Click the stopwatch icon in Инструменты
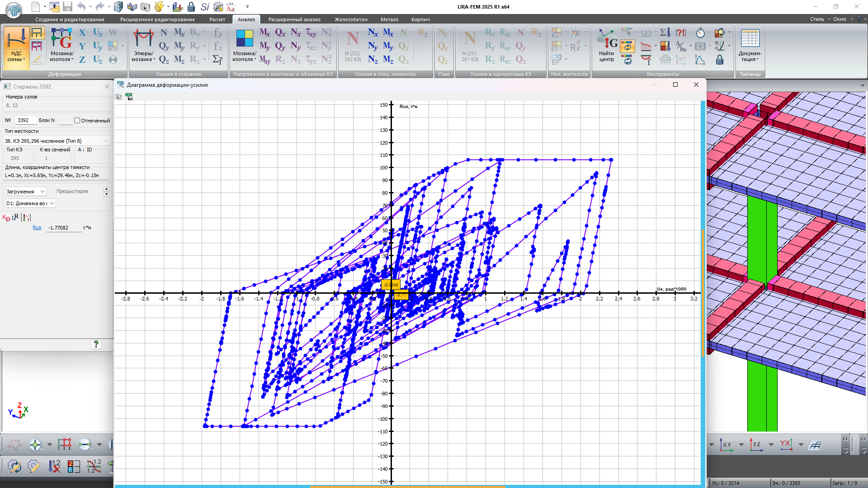 coord(700,33)
